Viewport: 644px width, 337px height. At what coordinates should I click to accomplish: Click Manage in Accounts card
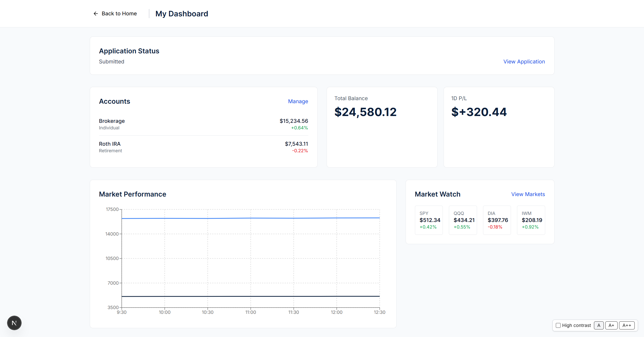coord(298,101)
